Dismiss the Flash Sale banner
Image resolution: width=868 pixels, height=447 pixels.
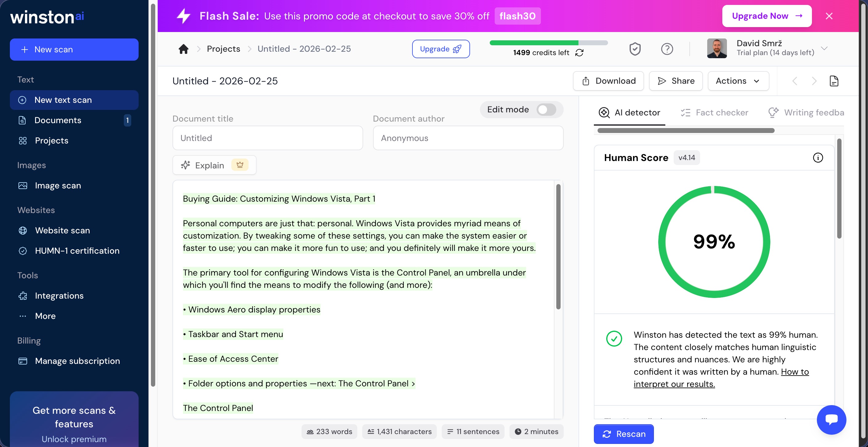point(829,16)
